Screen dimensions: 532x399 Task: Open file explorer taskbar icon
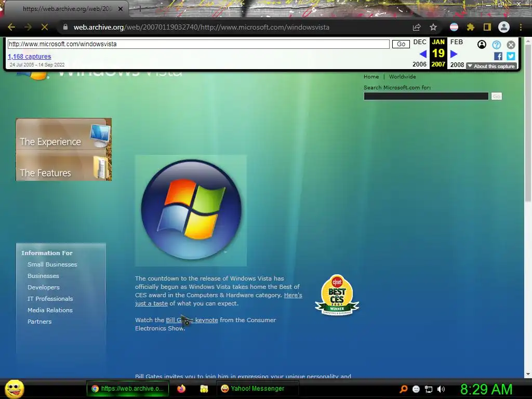tap(204, 389)
